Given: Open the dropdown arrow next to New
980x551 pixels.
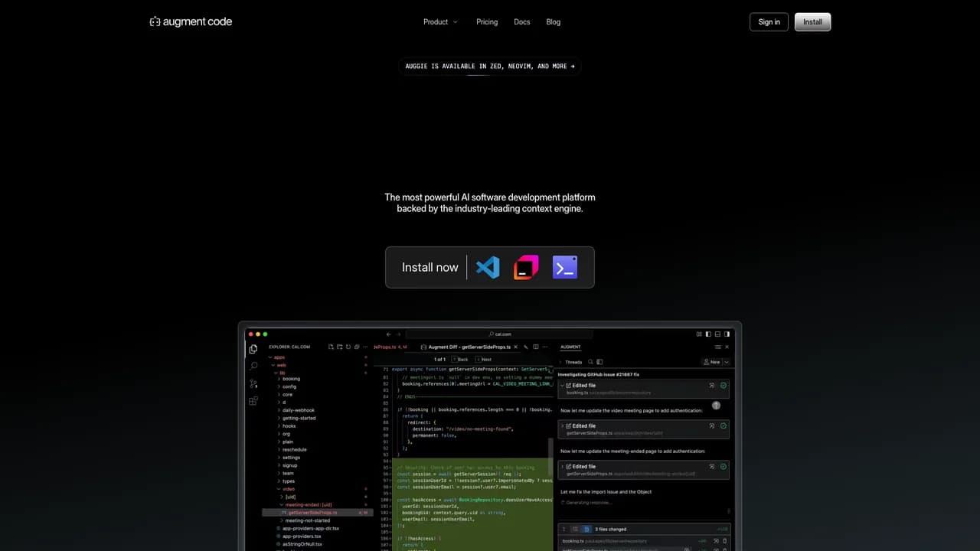Looking at the screenshot, I should point(727,362).
